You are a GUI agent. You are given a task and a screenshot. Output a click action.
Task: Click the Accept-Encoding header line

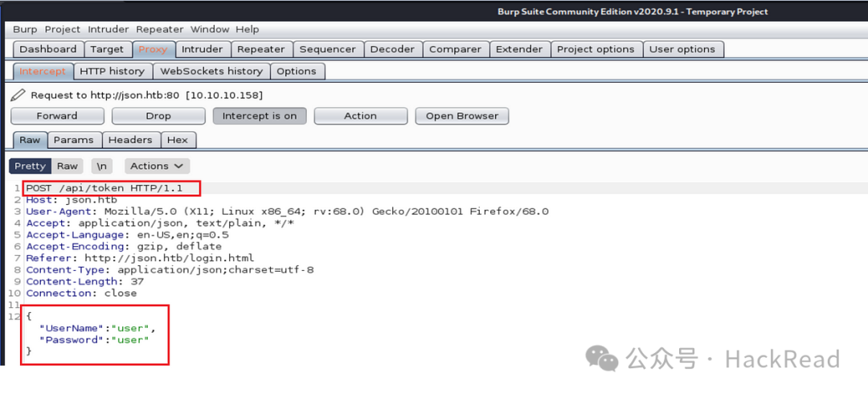click(x=124, y=246)
